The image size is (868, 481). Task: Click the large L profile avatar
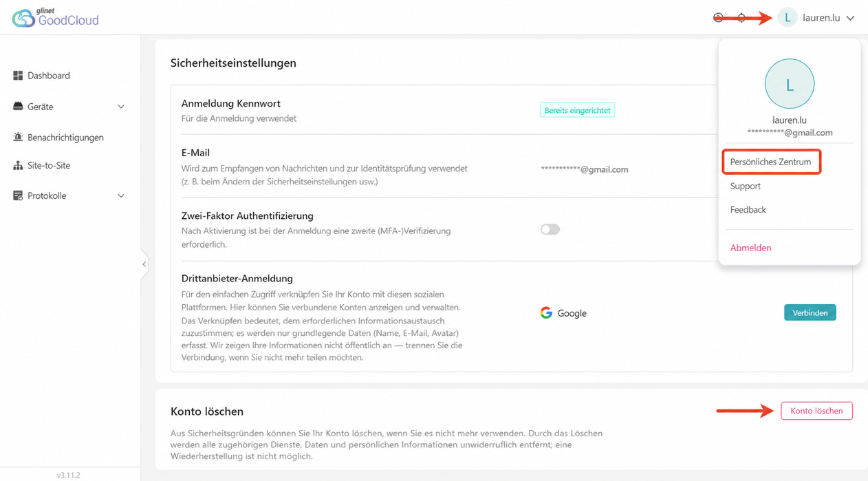pyautogui.click(x=790, y=84)
